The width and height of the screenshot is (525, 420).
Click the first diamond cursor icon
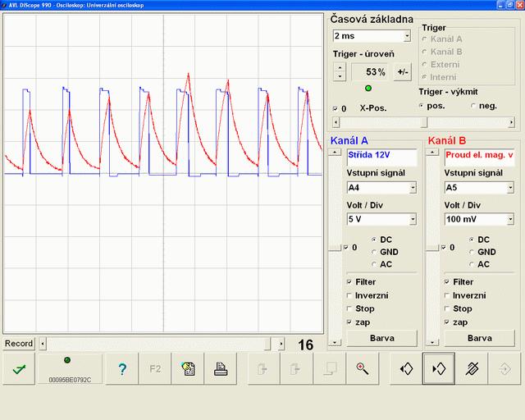(406, 369)
